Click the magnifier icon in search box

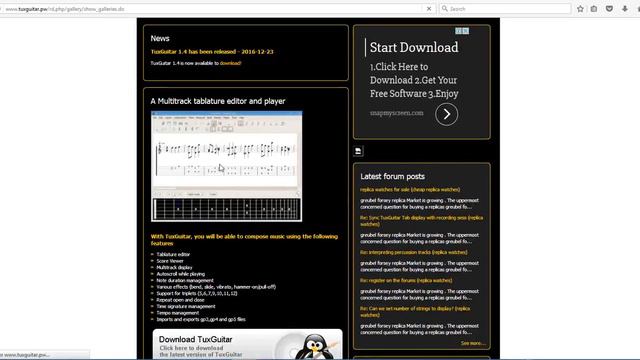tap(445, 9)
